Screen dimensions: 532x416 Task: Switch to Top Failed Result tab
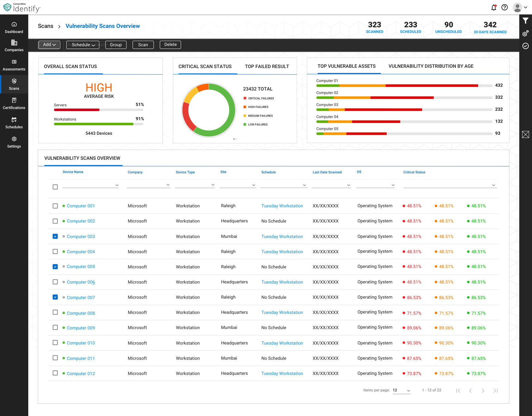(267, 66)
